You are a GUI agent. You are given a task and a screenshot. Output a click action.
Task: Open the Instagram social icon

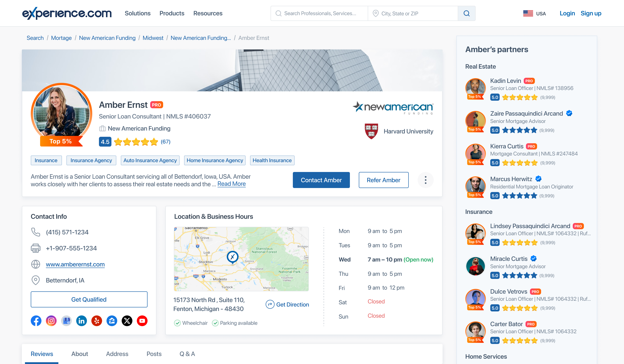(x=51, y=321)
